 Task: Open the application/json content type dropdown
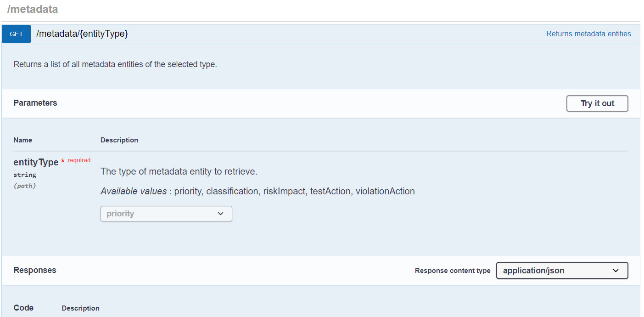coord(562,271)
